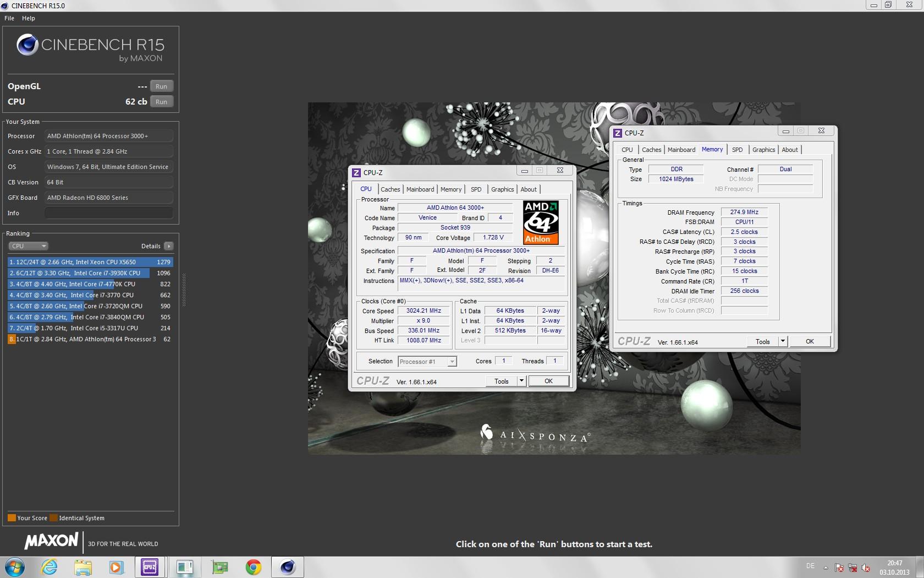Click Tools button in CPU-Z CPU window
The image size is (924, 578).
(x=502, y=381)
